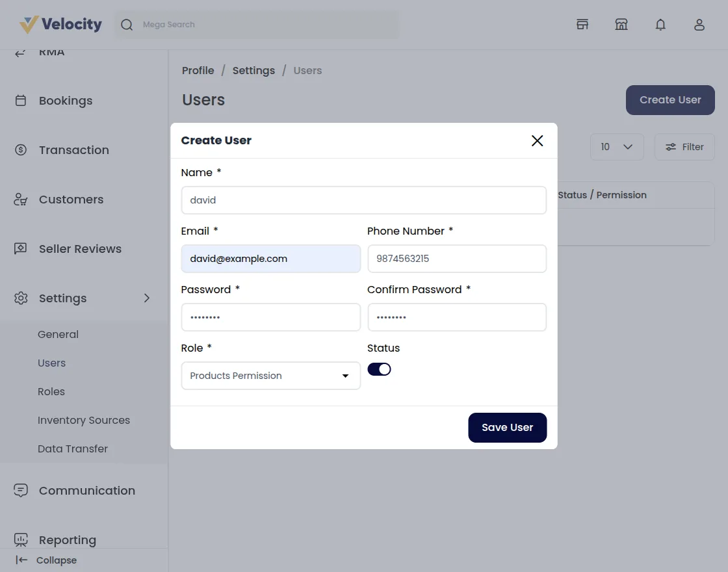Click the Save User button
728x572 pixels.
(x=507, y=427)
